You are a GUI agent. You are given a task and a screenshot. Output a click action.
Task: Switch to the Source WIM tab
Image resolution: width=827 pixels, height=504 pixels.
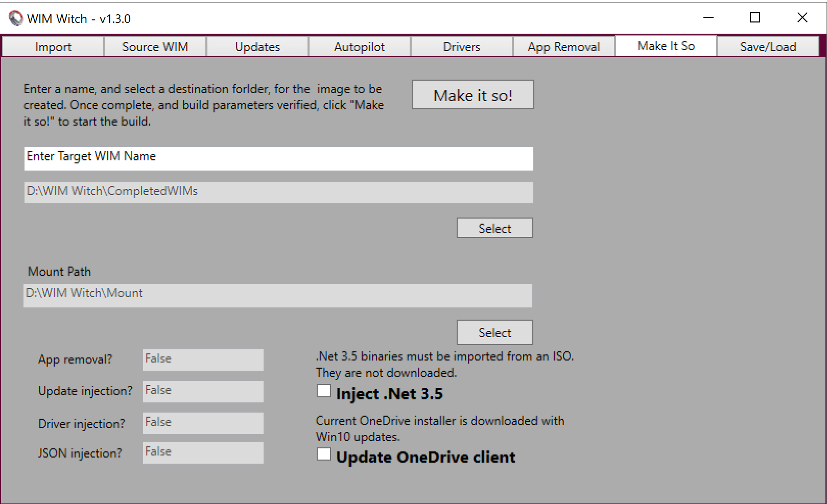coord(155,46)
